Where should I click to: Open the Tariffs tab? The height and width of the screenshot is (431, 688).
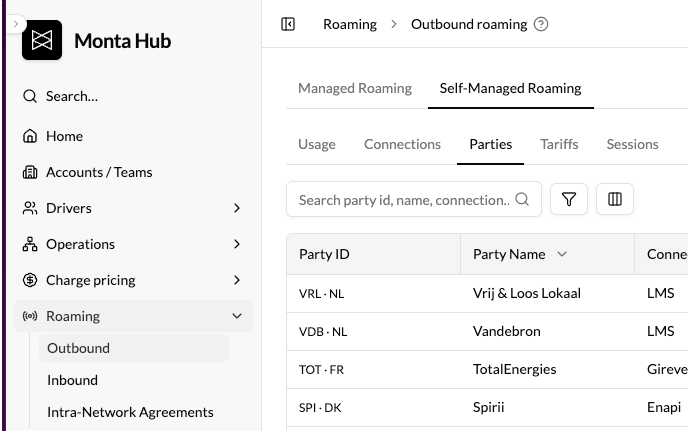point(559,144)
